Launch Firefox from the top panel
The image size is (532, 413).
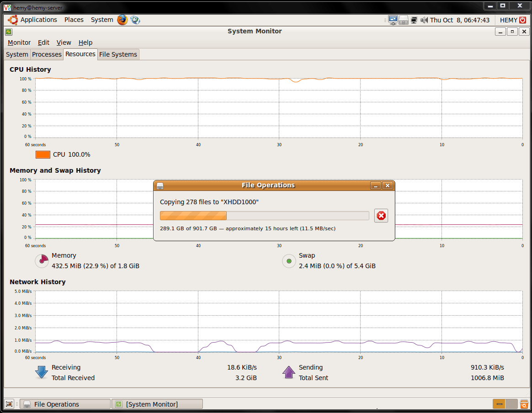click(x=122, y=20)
